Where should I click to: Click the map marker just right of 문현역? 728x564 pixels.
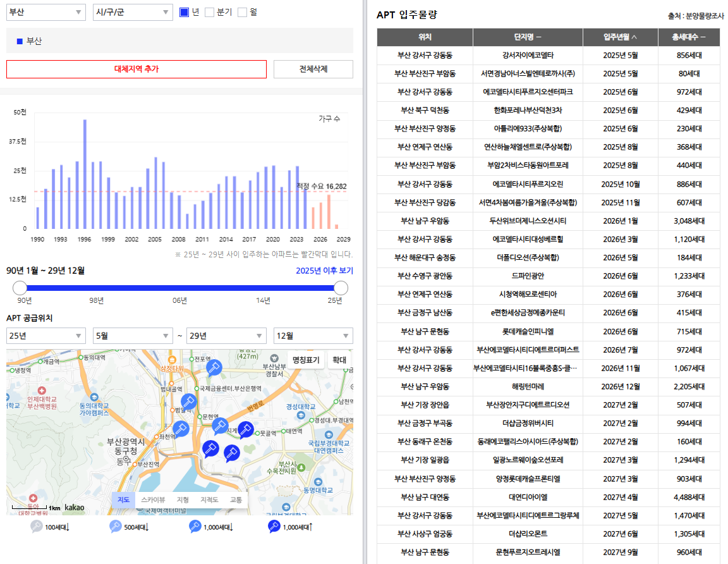[x=220, y=425]
